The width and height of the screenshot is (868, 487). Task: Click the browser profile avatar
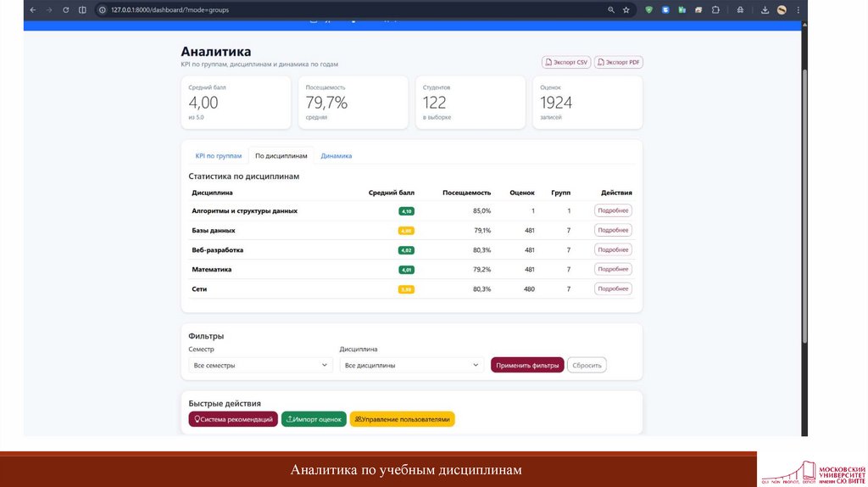(782, 10)
